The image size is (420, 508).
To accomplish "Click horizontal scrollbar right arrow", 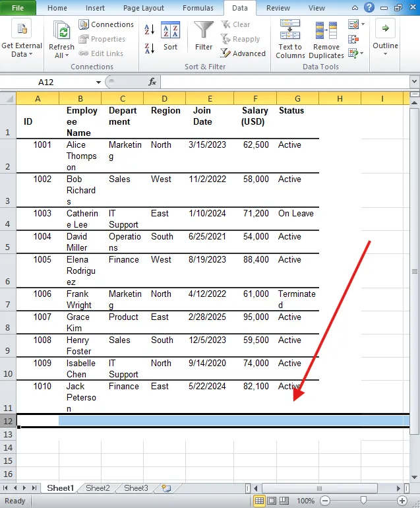I will point(399,488).
